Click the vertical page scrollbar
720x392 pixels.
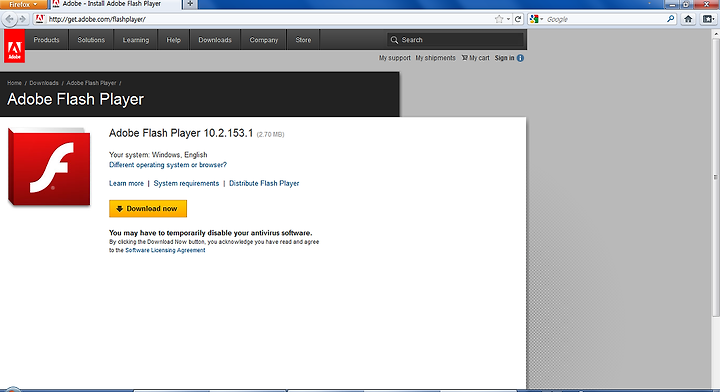pyautogui.click(x=715, y=177)
